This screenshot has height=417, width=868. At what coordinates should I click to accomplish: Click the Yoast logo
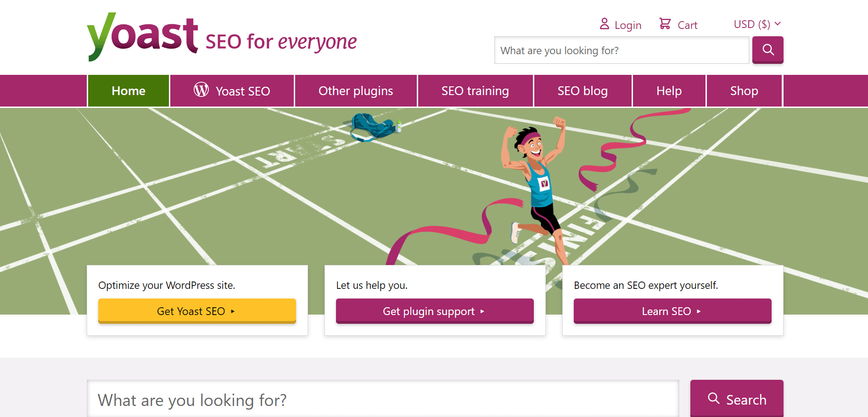[142, 37]
